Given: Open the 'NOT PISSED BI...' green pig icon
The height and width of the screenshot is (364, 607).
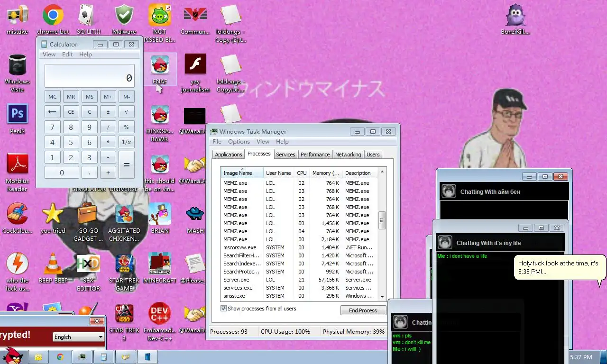Looking at the screenshot, I should [160, 23].
